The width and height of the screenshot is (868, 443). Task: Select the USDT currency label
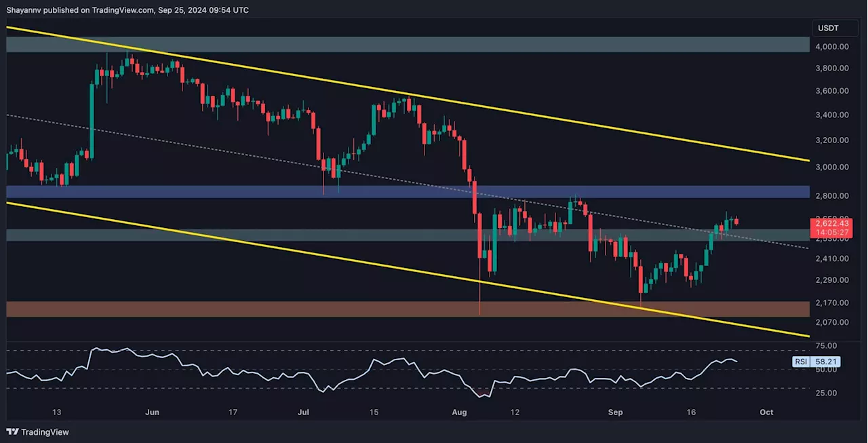coord(829,28)
